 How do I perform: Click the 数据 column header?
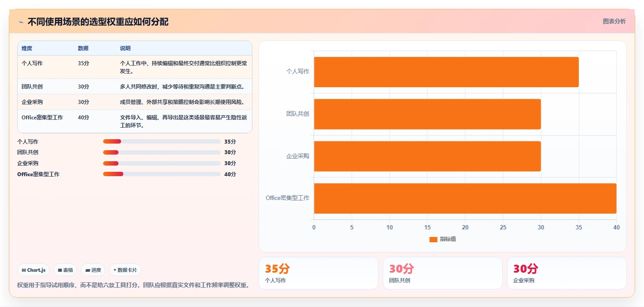coord(83,48)
